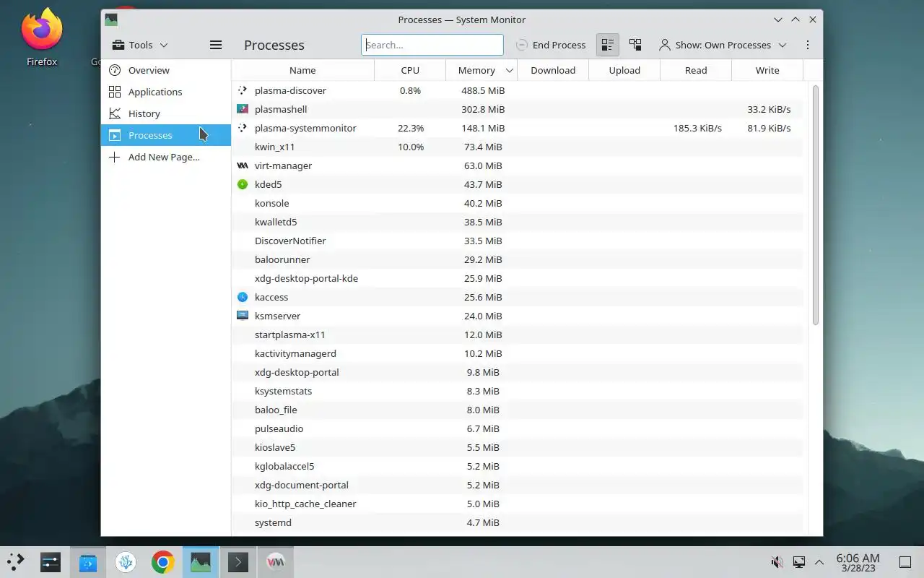Switch to System Monitor taskbar entry
Viewport: 924px width, 578px height.
(201, 561)
